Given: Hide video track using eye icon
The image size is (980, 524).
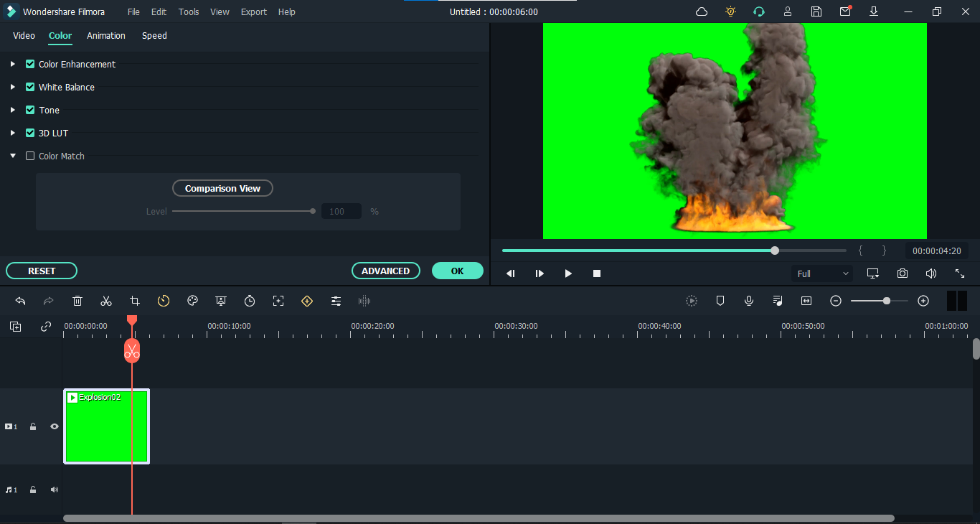Looking at the screenshot, I should tap(54, 426).
